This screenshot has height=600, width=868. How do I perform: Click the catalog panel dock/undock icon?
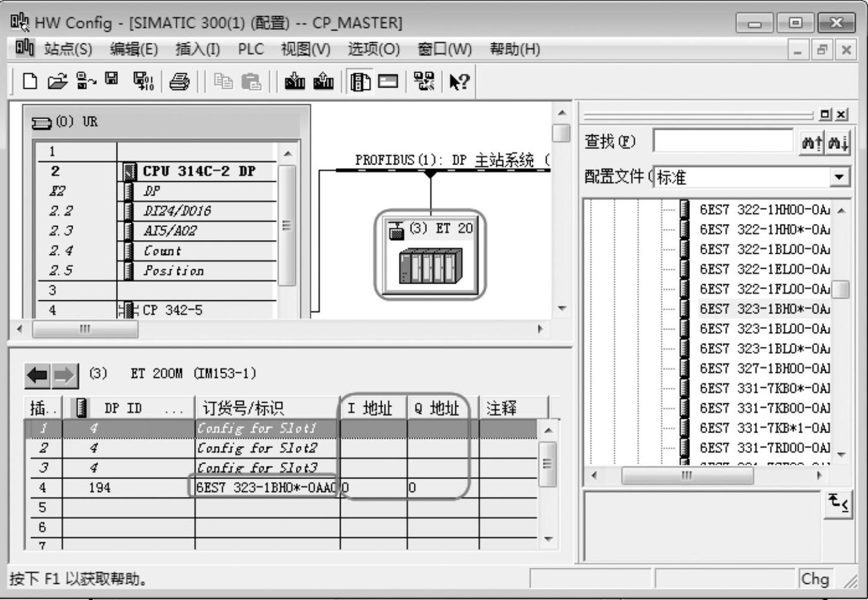(x=825, y=114)
